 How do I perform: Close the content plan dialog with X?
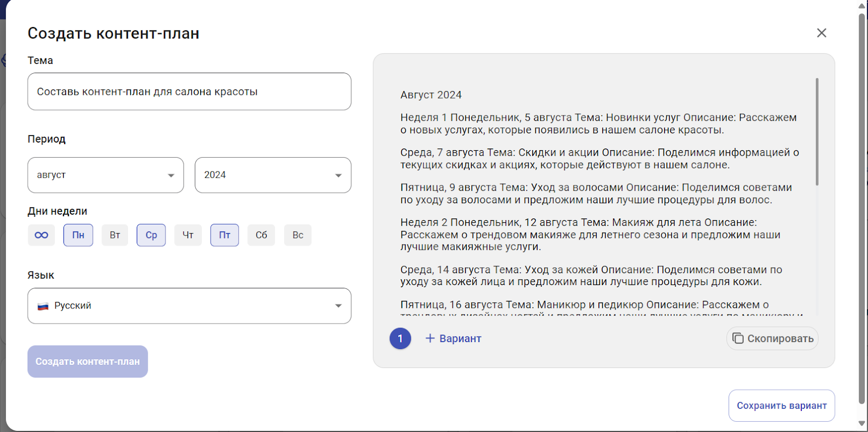pyautogui.click(x=821, y=33)
